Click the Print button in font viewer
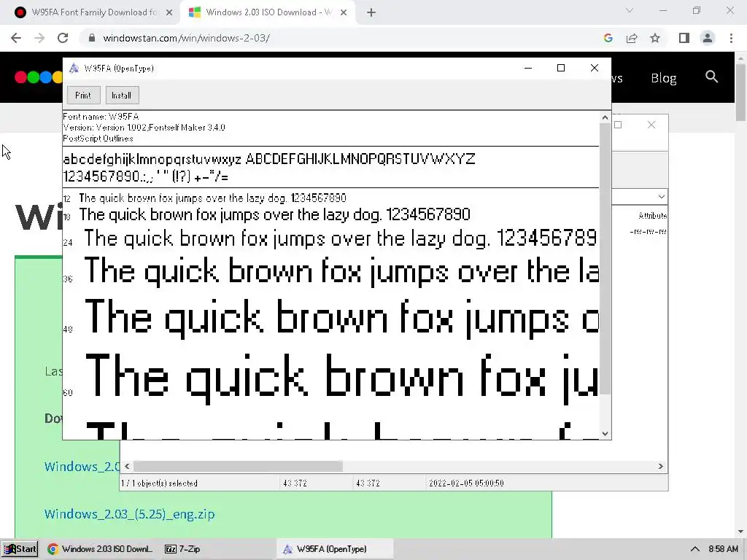This screenshot has height=560, width=747. coord(83,96)
